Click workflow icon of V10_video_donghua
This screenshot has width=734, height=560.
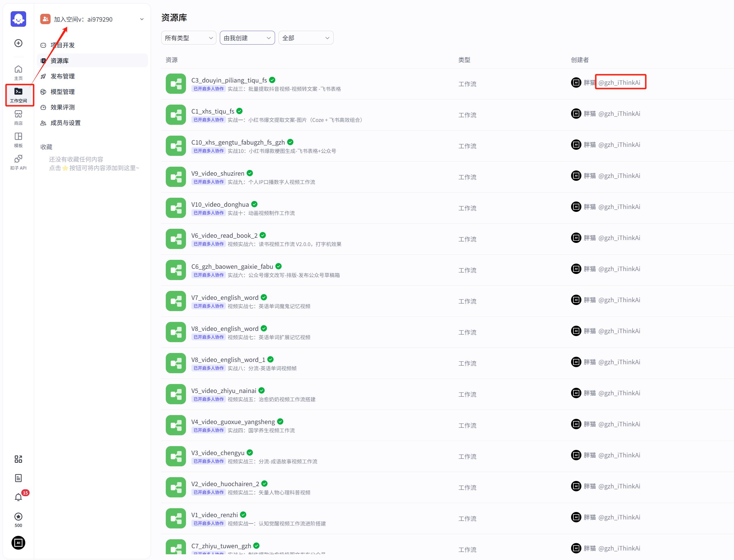tap(176, 208)
